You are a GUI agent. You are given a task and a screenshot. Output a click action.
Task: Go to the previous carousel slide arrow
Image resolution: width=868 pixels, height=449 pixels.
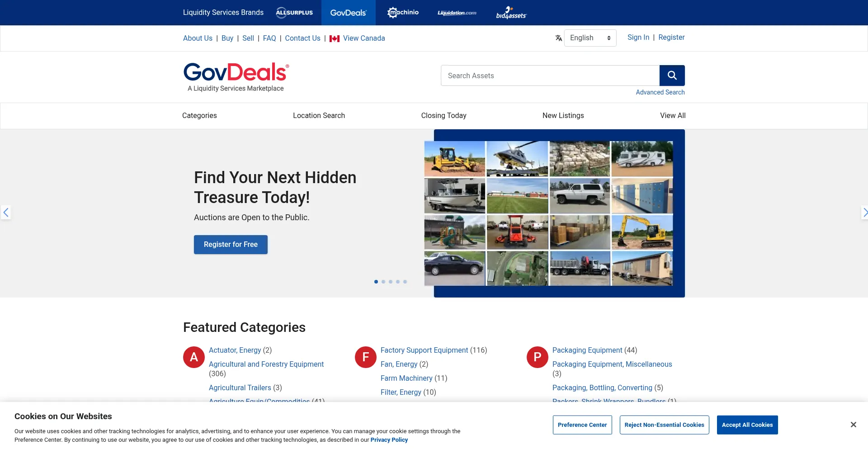click(x=6, y=212)
